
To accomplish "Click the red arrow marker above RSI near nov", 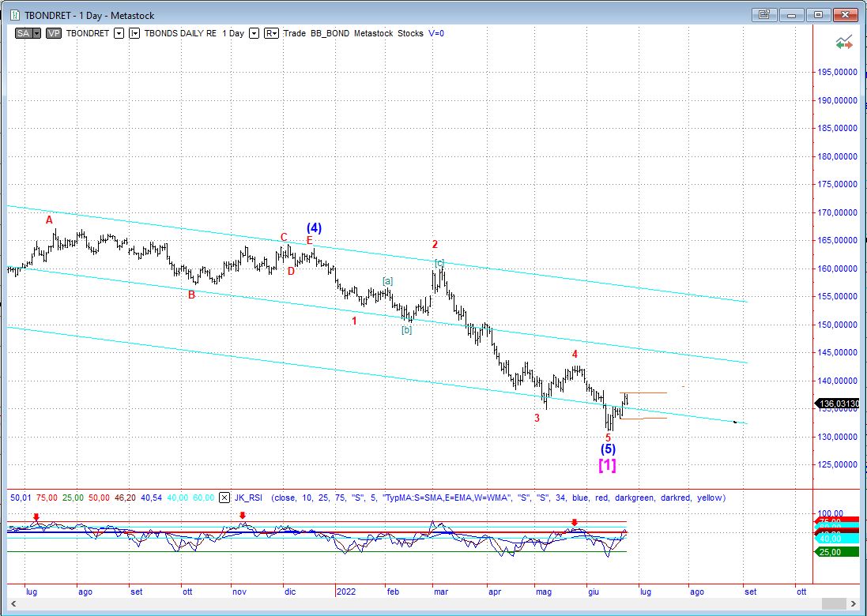I will pyautogui.click(x=242, y=516).
